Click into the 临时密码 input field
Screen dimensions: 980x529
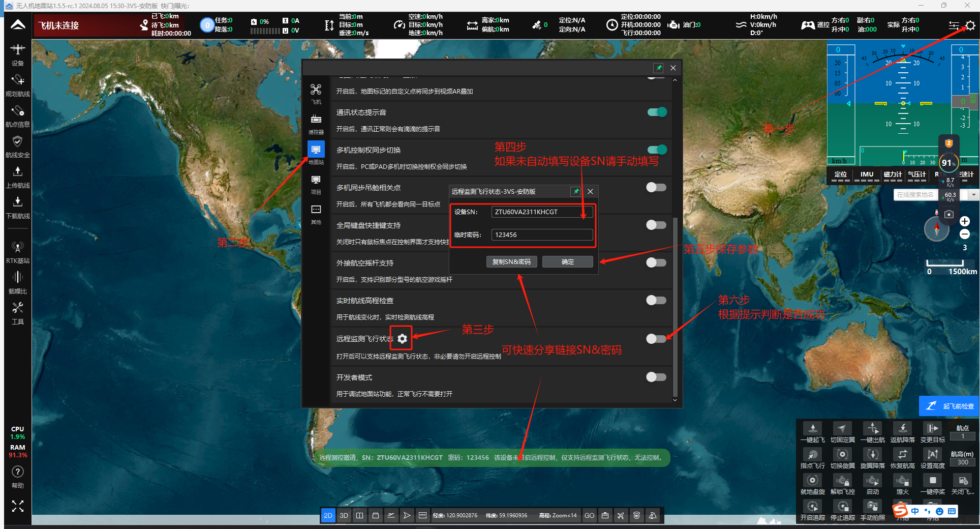[x=541, y=234]
